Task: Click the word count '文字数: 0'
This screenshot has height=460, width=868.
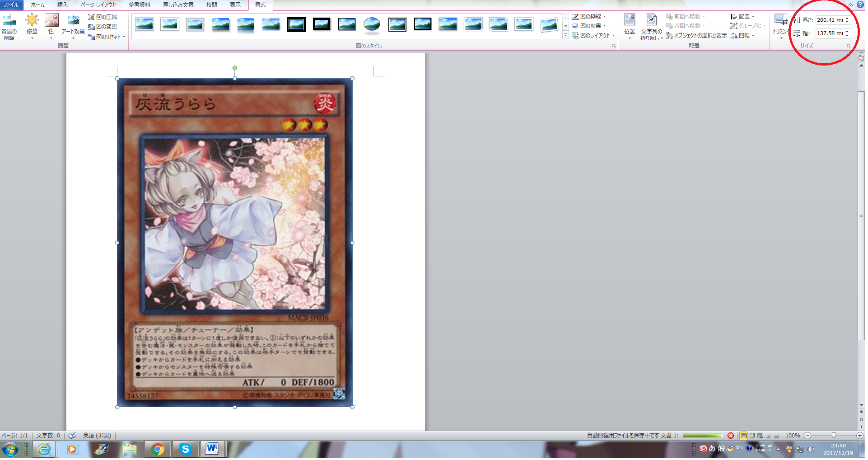Action: (x=48, y=436)
